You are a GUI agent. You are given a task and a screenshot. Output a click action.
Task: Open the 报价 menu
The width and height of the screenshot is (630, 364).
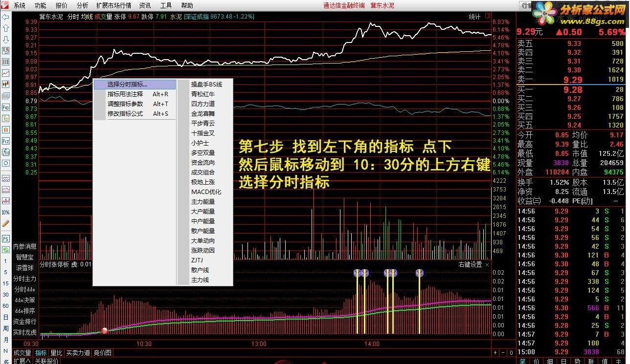click(62, 6)
